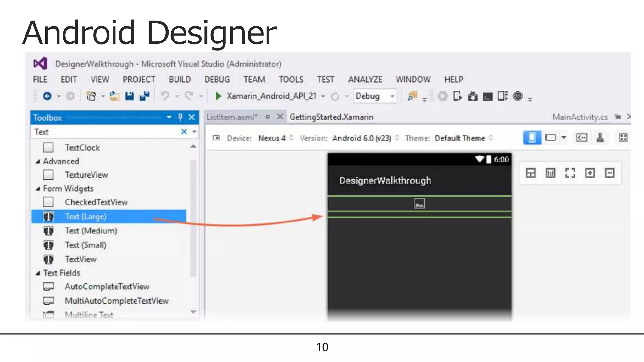Change the Device Nexus 4 selector

click(x=276, y=138)
